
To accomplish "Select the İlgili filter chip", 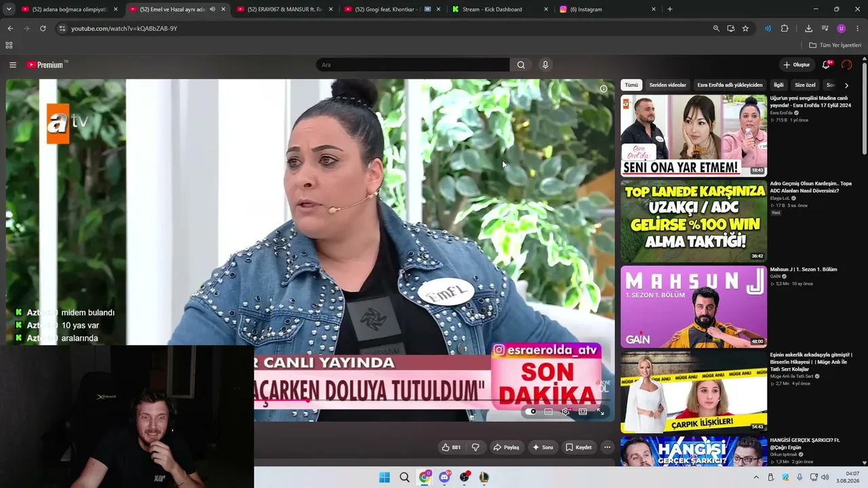I will coord(778,85).
